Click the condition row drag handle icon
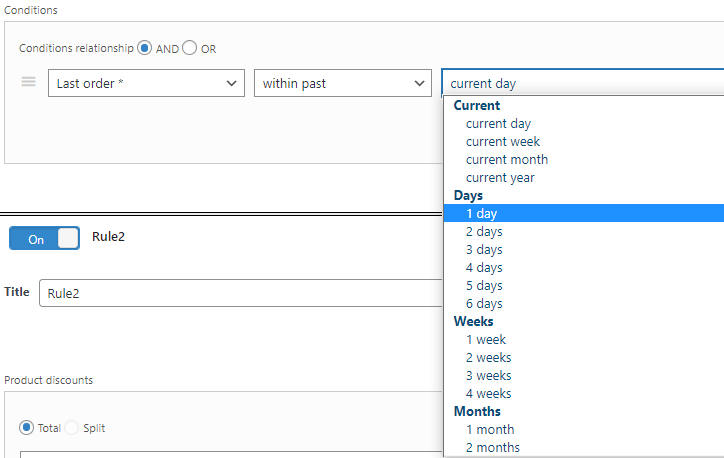Viewport: 724px width, 458px height. point(28,82)
